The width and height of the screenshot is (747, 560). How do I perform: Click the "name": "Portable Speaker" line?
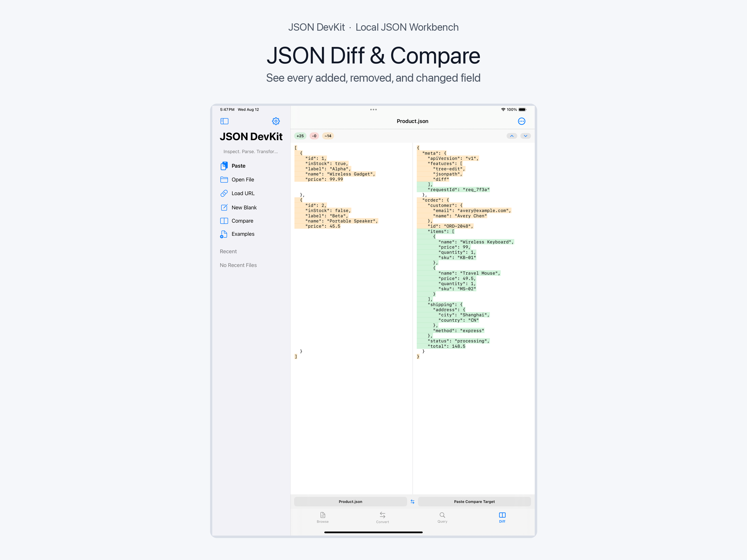click(x=341, y=221)
